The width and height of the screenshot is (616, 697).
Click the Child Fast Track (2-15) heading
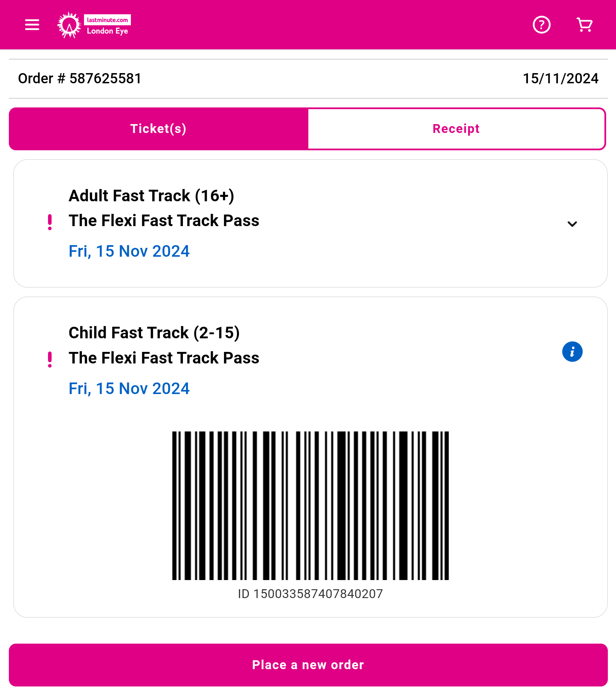point(154,333)
